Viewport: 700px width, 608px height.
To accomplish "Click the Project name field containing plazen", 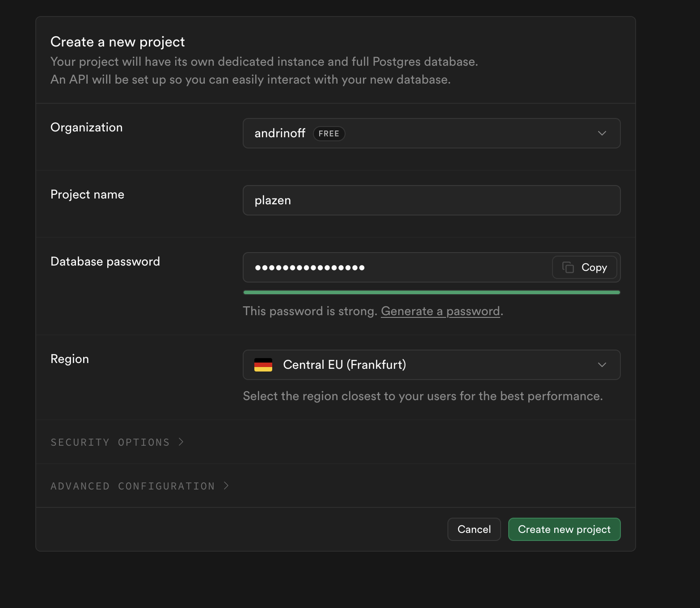I will coord(431,200).
